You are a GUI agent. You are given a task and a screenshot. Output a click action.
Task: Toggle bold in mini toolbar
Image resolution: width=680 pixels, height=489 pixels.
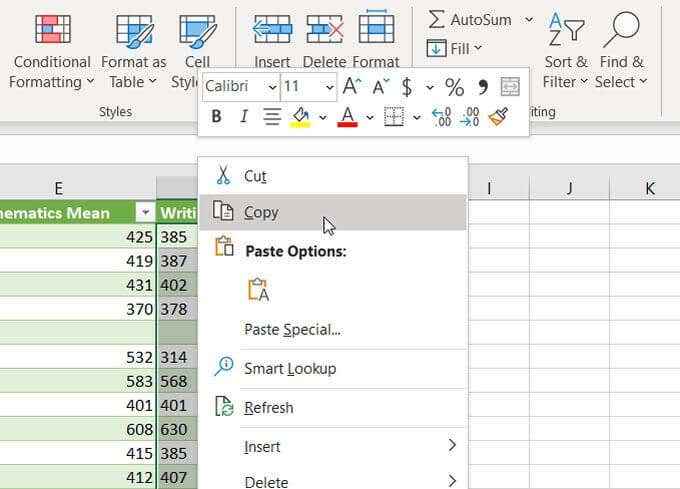216,116
